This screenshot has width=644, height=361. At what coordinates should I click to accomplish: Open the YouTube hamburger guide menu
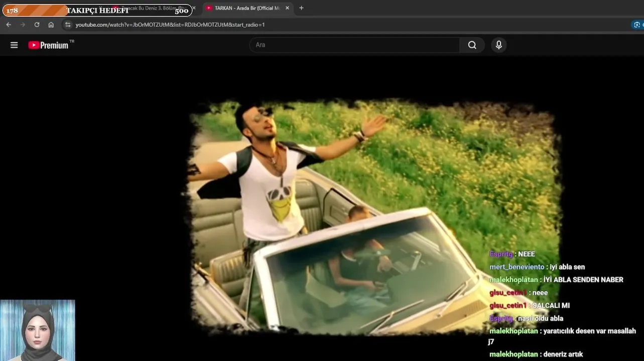[14, 45]
